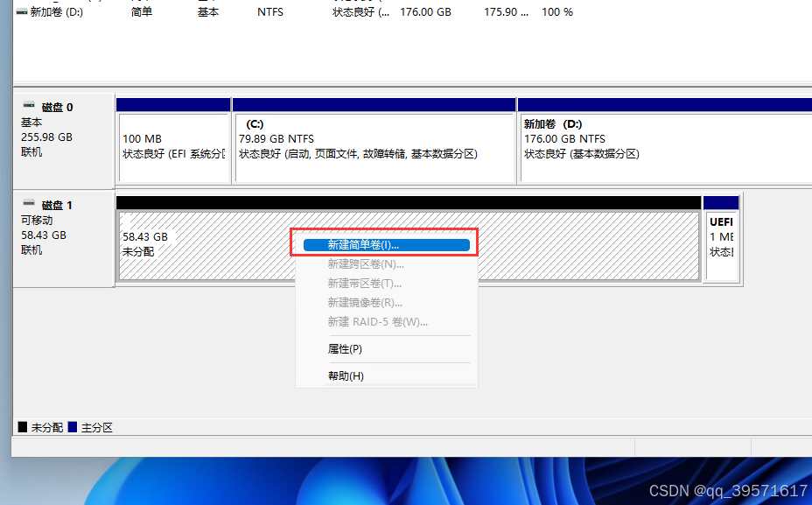Image resolution: width=812 pixels, height=505 pixels.
Task: Click the 简单 layout cell in the D: row
Action: [142, 12]
